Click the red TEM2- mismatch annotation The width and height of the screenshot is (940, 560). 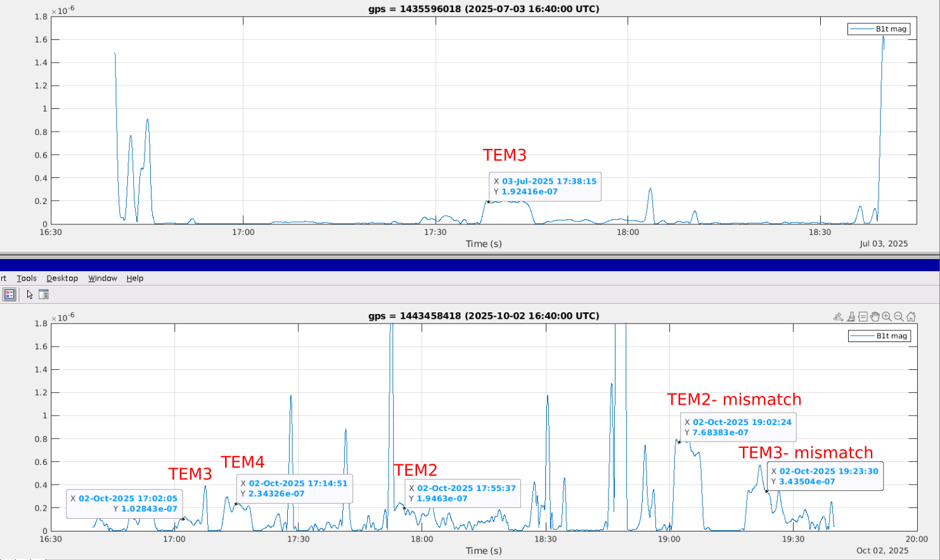(x=734, y=400)
